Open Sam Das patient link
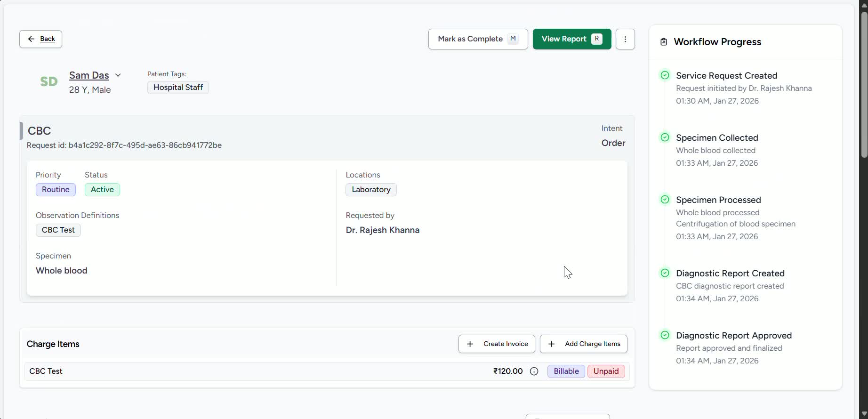 (x=89, y=75)
